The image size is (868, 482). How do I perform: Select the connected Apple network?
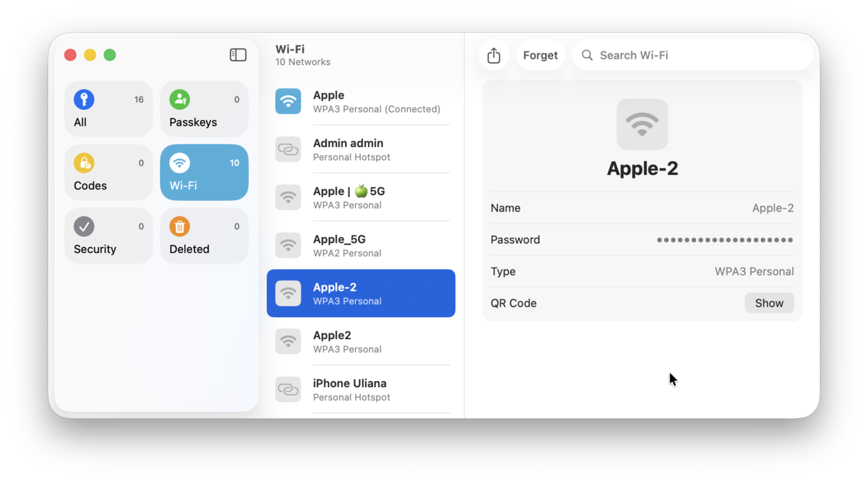tap(361, 101)
